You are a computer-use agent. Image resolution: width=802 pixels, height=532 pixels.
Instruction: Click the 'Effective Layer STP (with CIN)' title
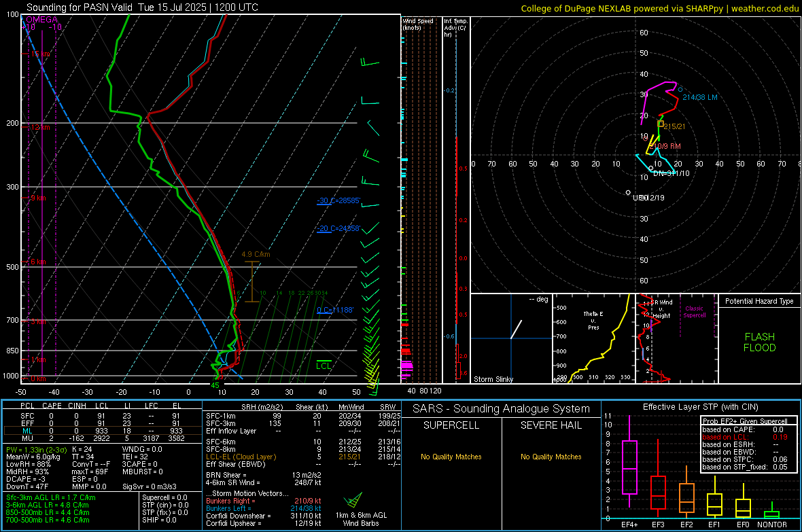(x=700, y=407)
